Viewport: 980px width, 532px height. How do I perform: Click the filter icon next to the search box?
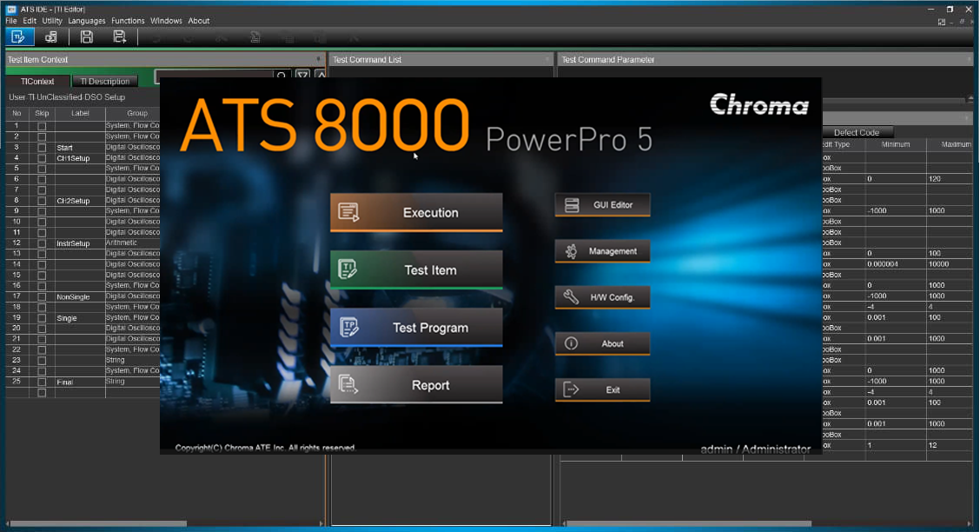pyautogui.click(x=302, y=75)
